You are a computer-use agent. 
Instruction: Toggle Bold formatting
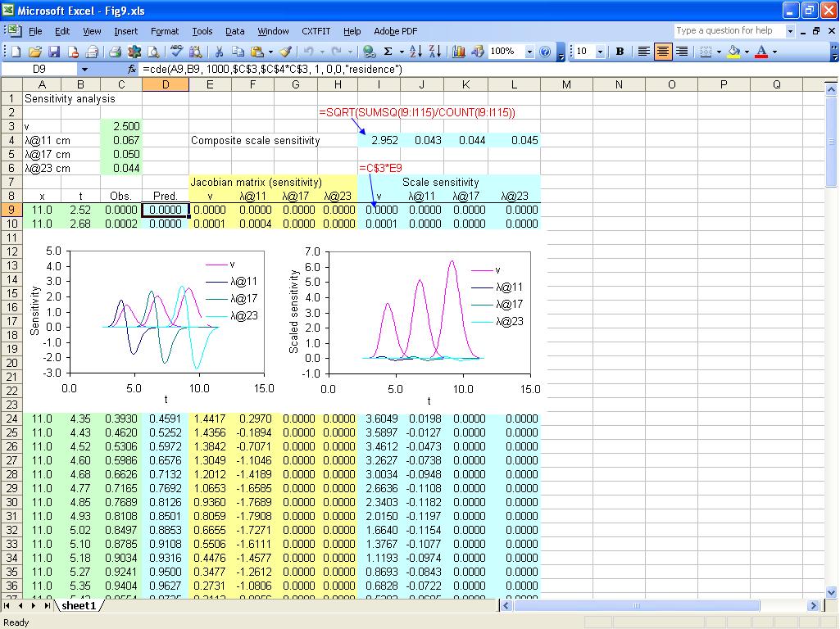(620, 52)
